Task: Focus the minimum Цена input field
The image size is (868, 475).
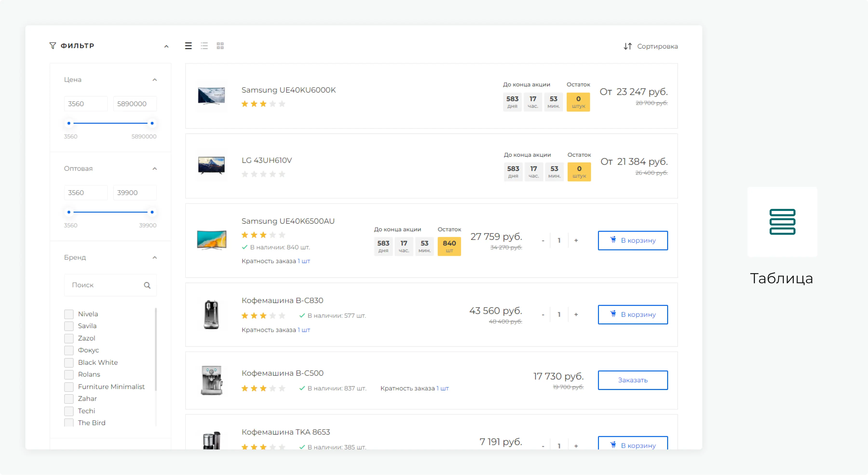Action: 86,104
